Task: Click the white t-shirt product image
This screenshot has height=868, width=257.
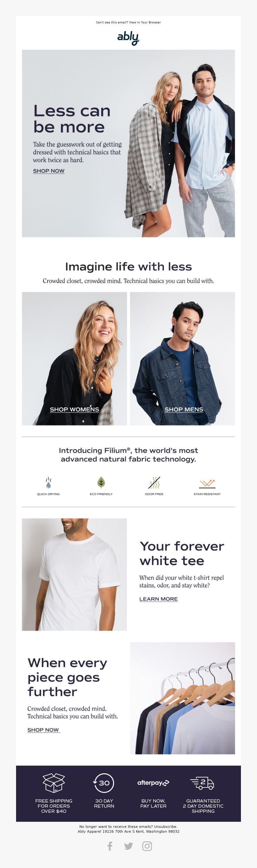Action: point(75,575)
